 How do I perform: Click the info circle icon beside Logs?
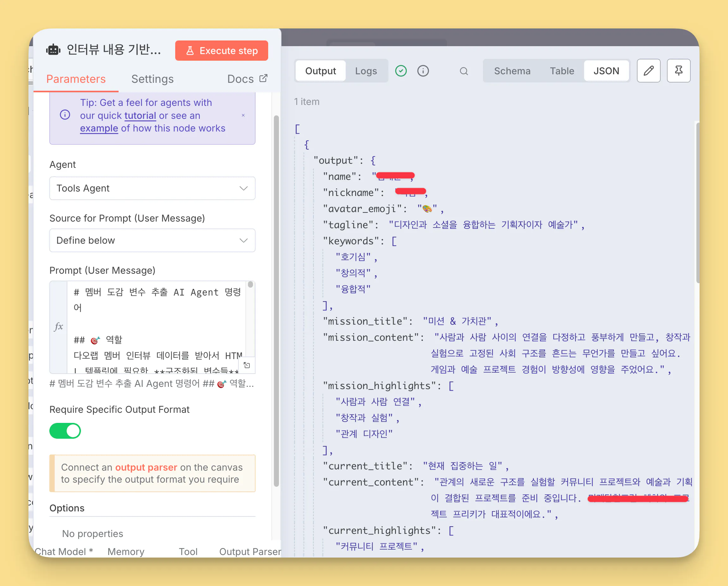(423, 71)
